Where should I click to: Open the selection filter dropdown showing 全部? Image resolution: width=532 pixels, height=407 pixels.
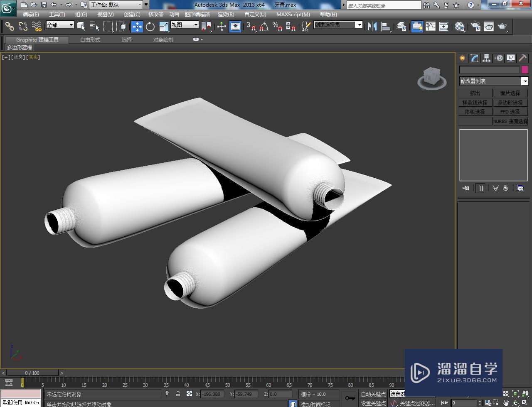[x=60, y=25]
